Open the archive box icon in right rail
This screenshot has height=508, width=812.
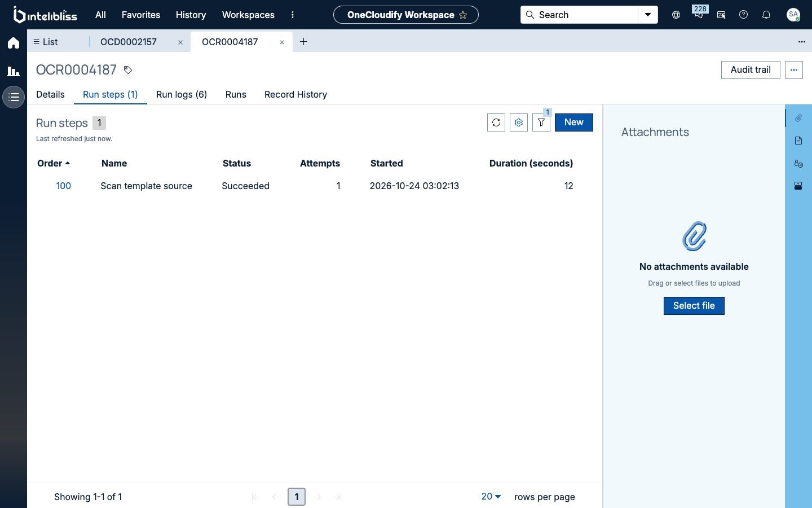(x=798, y=186)
